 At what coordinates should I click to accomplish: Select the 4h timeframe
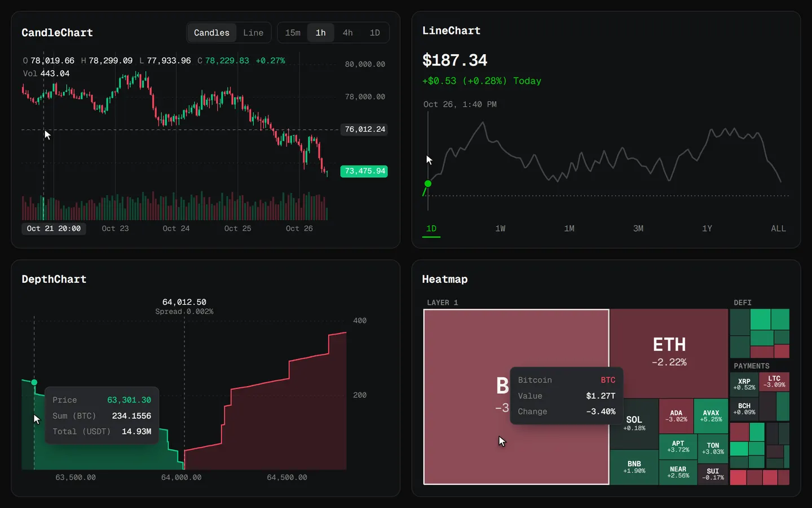click(x=348, y=33)
